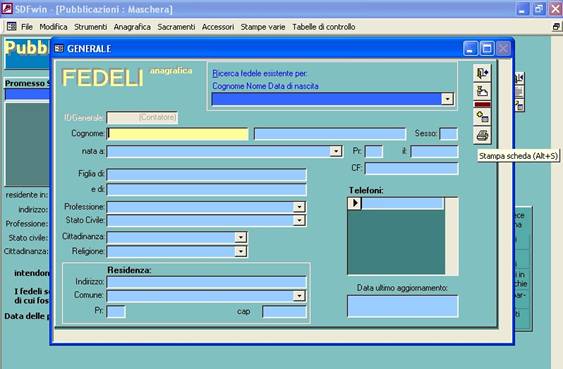Click the yellow diamond form icon
This screenshot has width=563, height=369.
(x=482, y=116)
